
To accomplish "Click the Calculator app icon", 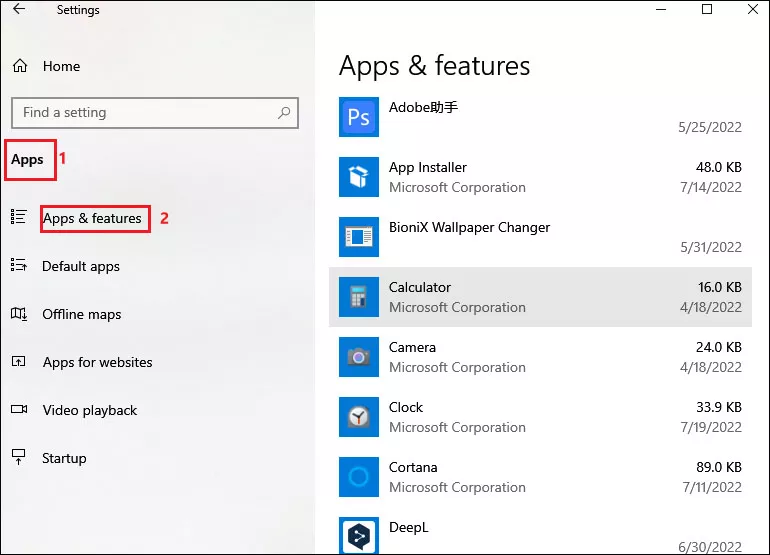I will click(x=358, y=297).
